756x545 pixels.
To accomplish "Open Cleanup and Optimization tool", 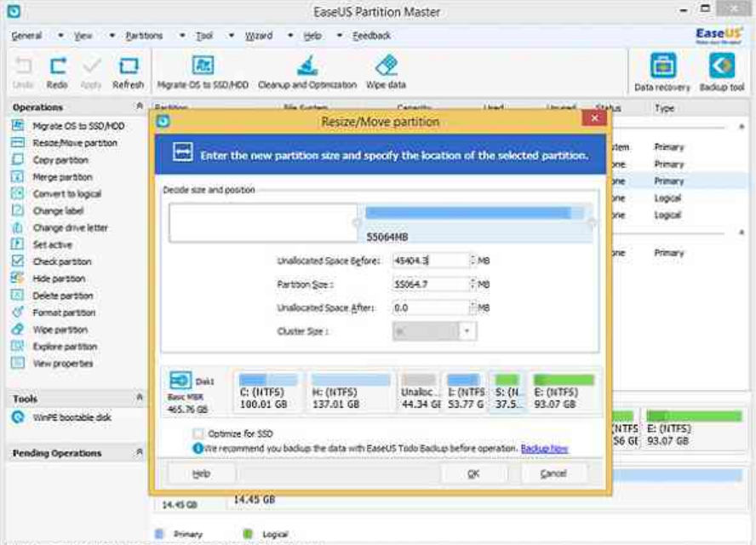I will click(x=307, y=72).
